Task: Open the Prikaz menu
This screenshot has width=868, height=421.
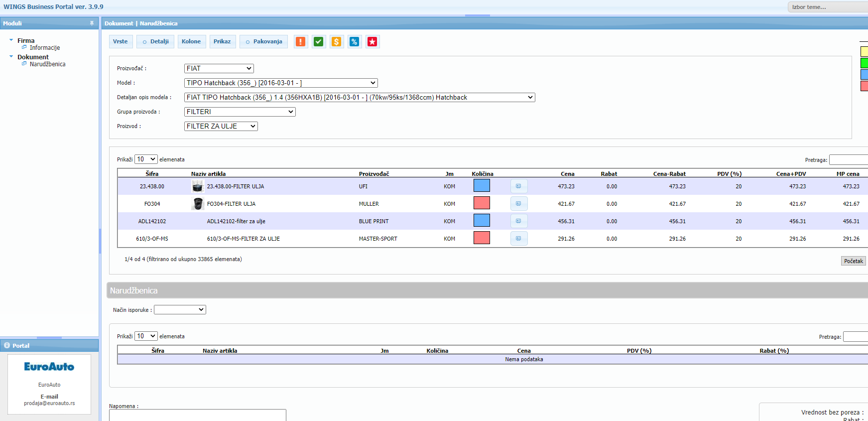Action: [222, 42]
